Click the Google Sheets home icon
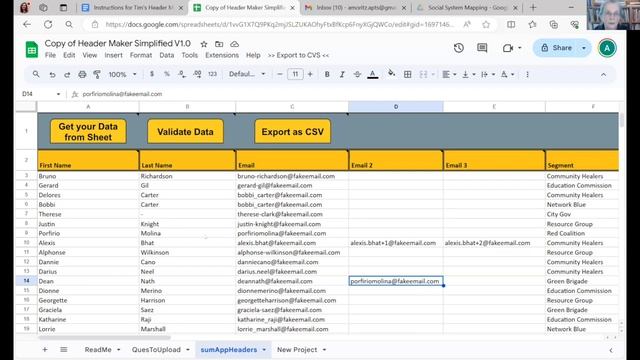Viewport: 640px width, 360px height. 31,49
